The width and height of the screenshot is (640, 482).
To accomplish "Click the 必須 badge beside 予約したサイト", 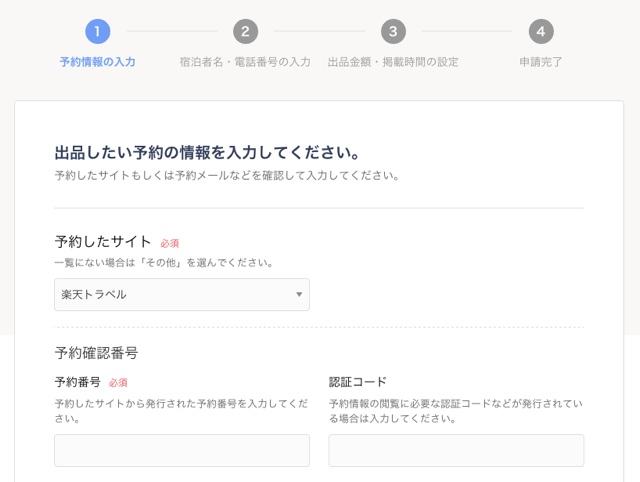I will 170,243.
